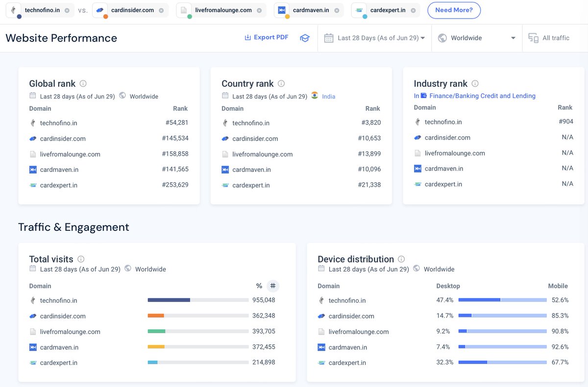The image size is (588, 387).
Task: Click the devices icon beside All traffic
Action: 533,38
